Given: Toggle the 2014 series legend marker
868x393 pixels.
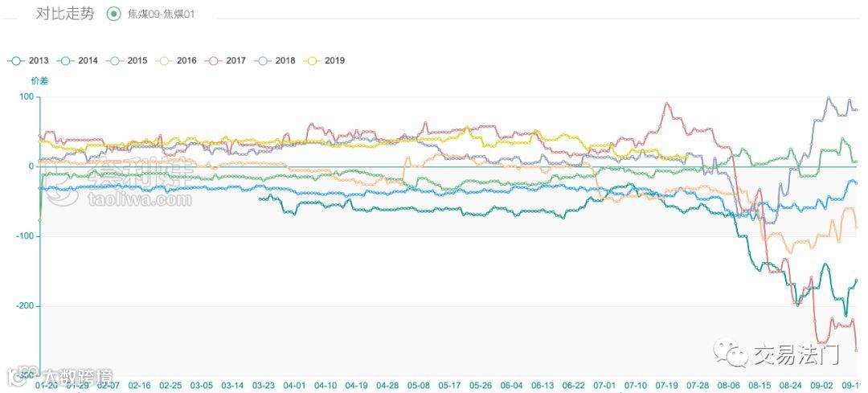Looking at the screenshot, I should [66, 61].
